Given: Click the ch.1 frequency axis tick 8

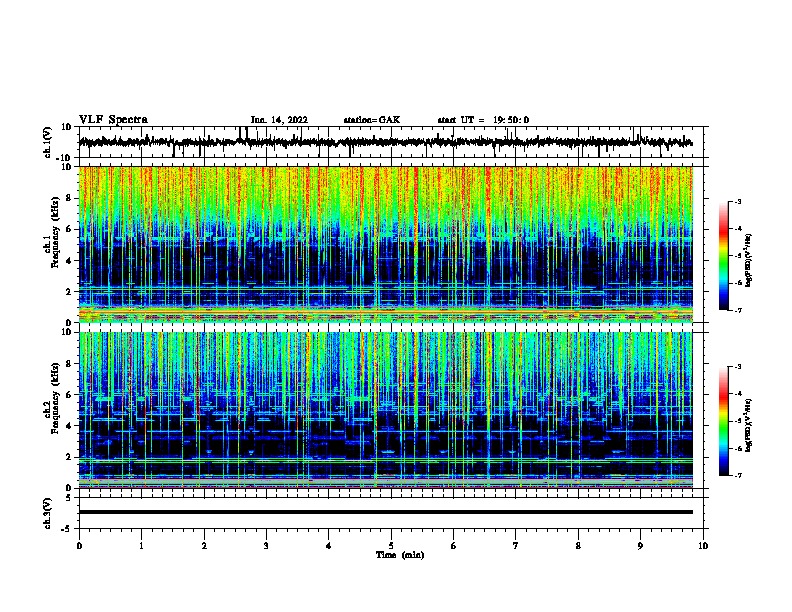Looking at the screenshot, I should point(69,198).
